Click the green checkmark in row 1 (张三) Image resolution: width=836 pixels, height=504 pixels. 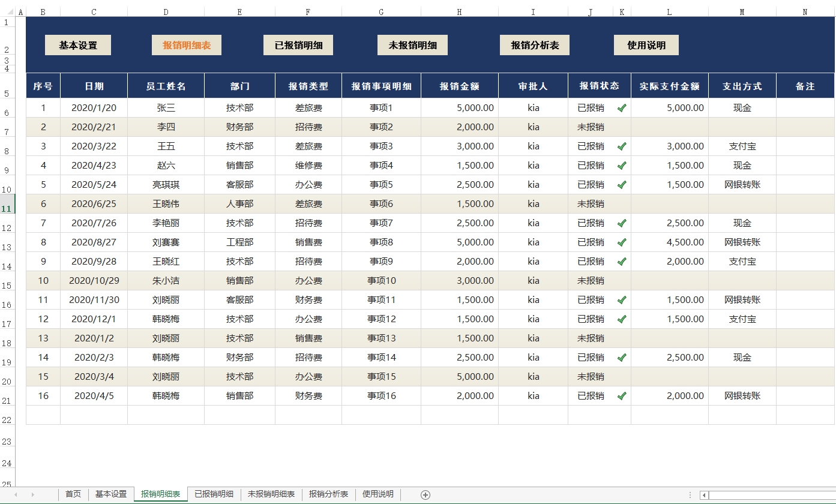[x=622, y=108]
